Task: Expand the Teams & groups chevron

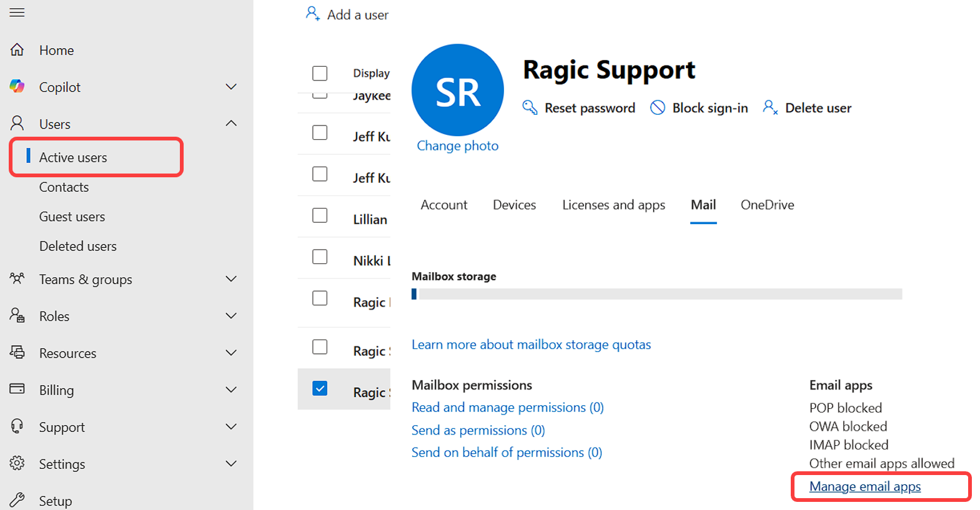Action: (x=231, y=279)
